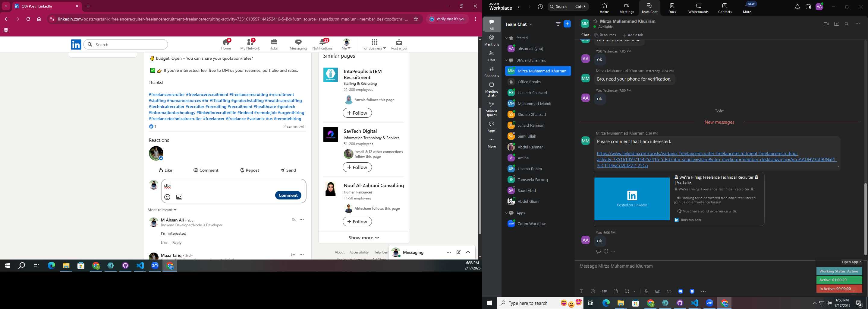Click new chat blue plus button
The width and height of the screenshot is (868, 309).
point(568,24)
